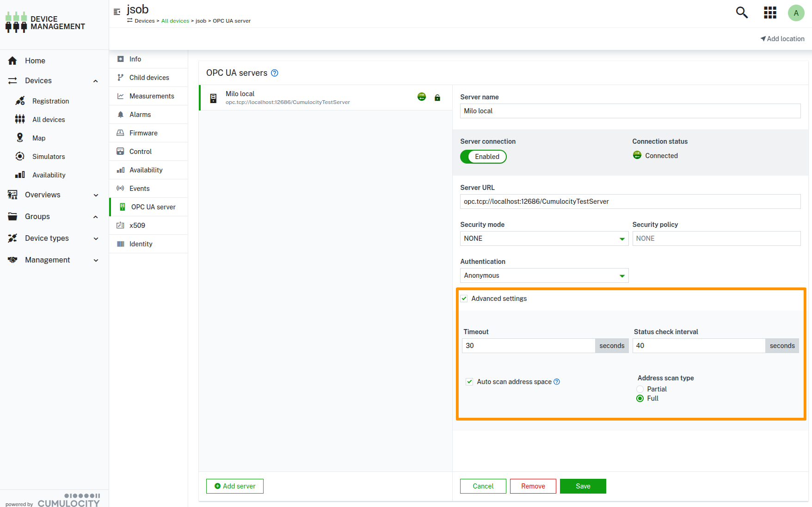Click the Milo local connection status icon
This screenshot has height=507, width=812.
point(421,97)
